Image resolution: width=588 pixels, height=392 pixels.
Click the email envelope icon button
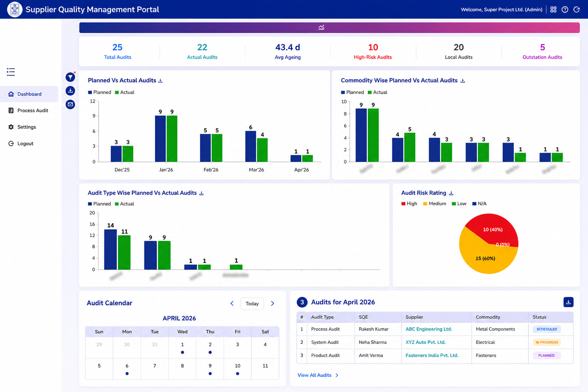tap(70, 104)
